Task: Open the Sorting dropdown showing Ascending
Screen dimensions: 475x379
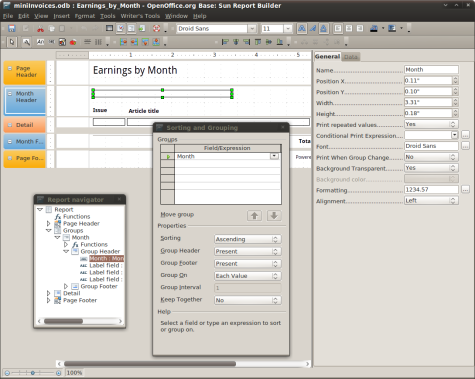Action: click(248, 239)
